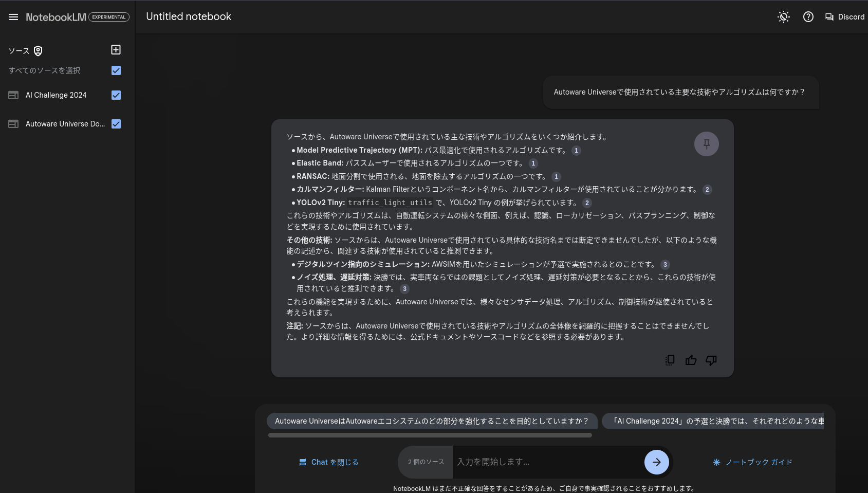Click the EXPERIMENTAL badge
The width and height of the screenshot is (868, 493).
[x=109, y=17]
